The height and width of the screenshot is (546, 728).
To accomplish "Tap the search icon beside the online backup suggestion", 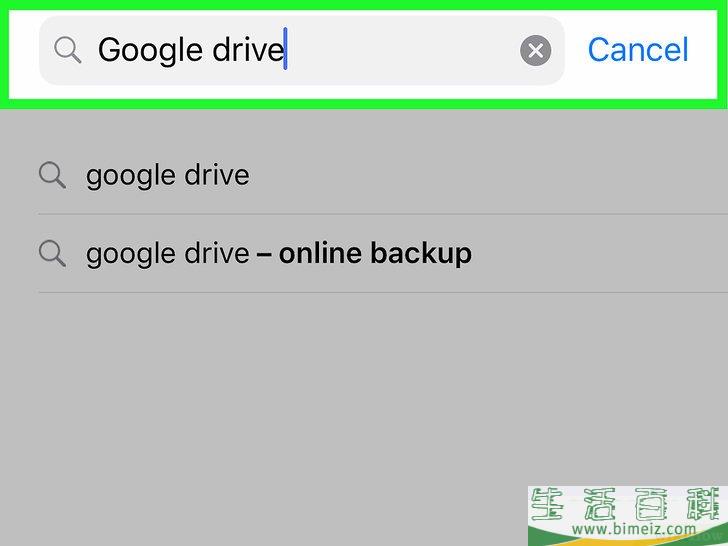I will 52,254.
